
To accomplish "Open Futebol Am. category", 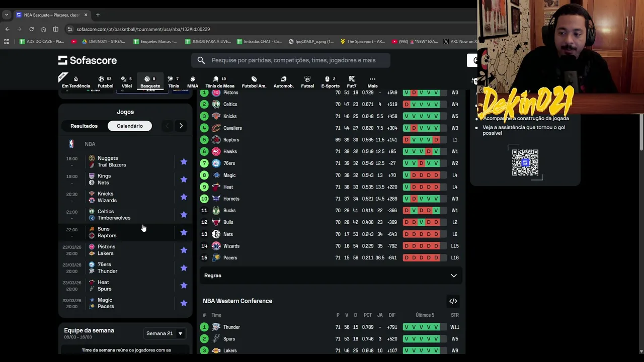I will pos(254,82).
